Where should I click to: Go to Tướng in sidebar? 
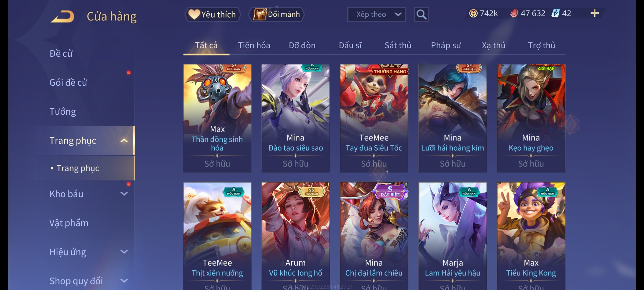click(63, 111)
